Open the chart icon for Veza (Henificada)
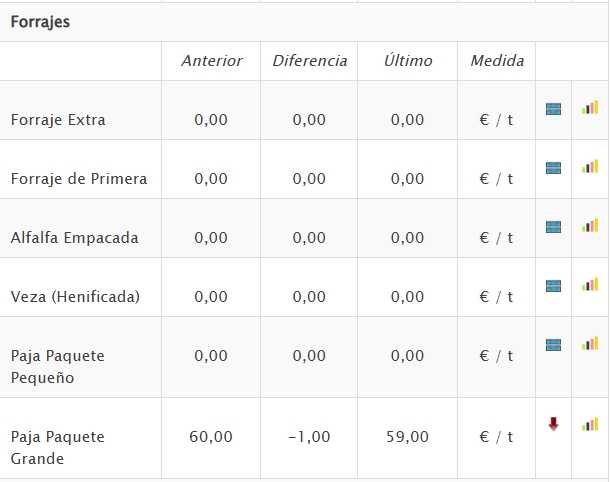The width and height of the screenshot is (610, 482). (x=590, y=284)
